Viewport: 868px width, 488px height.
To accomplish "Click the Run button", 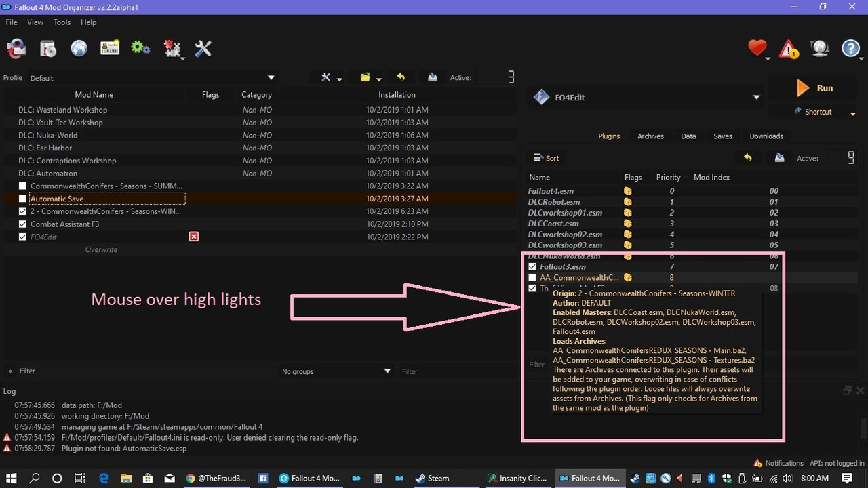I will 814,88.
